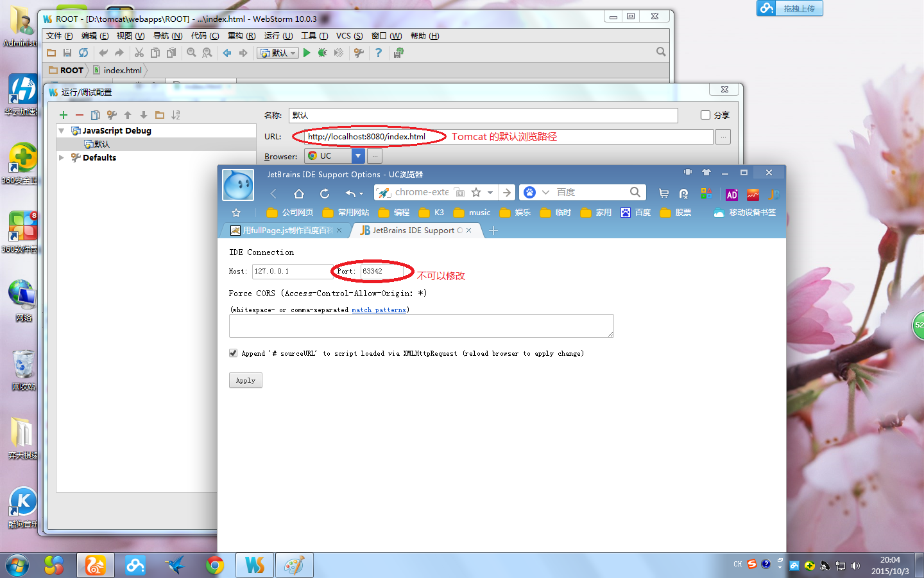
Task: Add new configuration with the green plus
Action: coord(64,115)
